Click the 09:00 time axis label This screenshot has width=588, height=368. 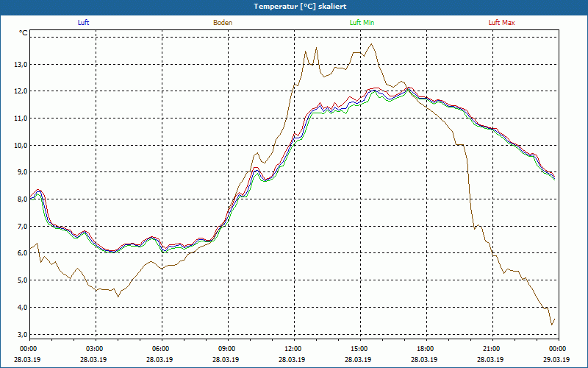pos(226,349)
